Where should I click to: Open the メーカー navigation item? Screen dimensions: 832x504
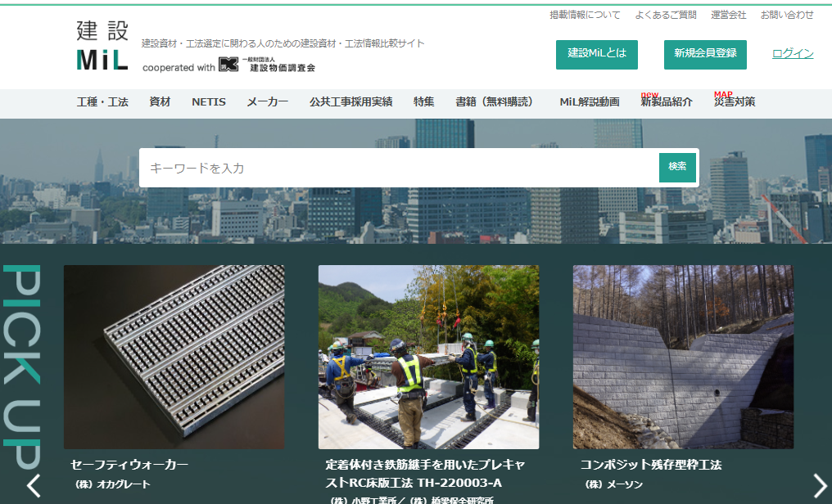click(x=268, y=102)
